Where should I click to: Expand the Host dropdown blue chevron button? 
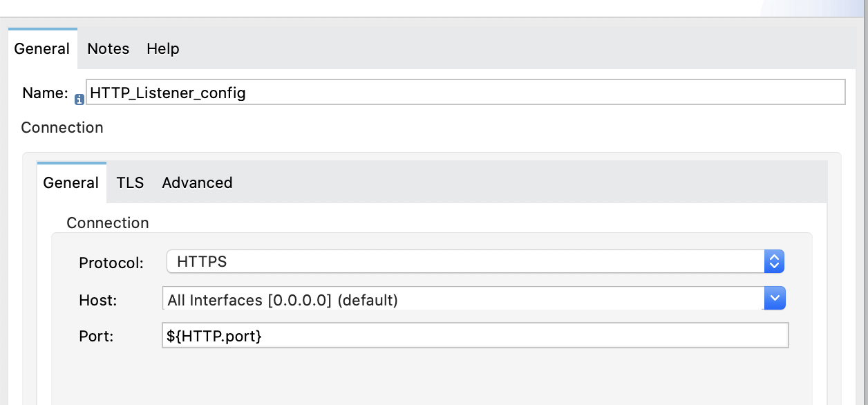[x=775, y=299]
